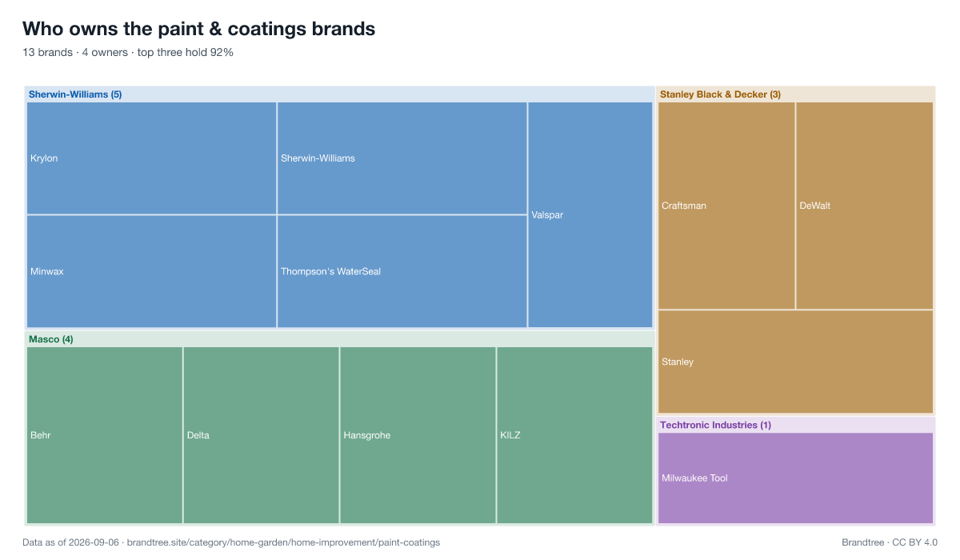Select the Stanley Black & Decker (3) header

(x=720, y=94)
